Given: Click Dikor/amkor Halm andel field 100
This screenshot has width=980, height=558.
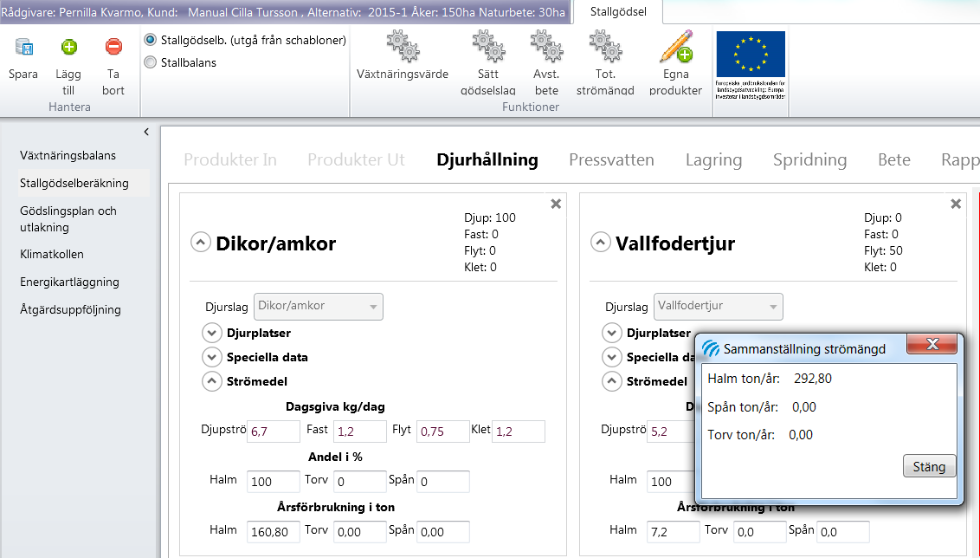Looking at the screenshot, I should coord(274,482).
